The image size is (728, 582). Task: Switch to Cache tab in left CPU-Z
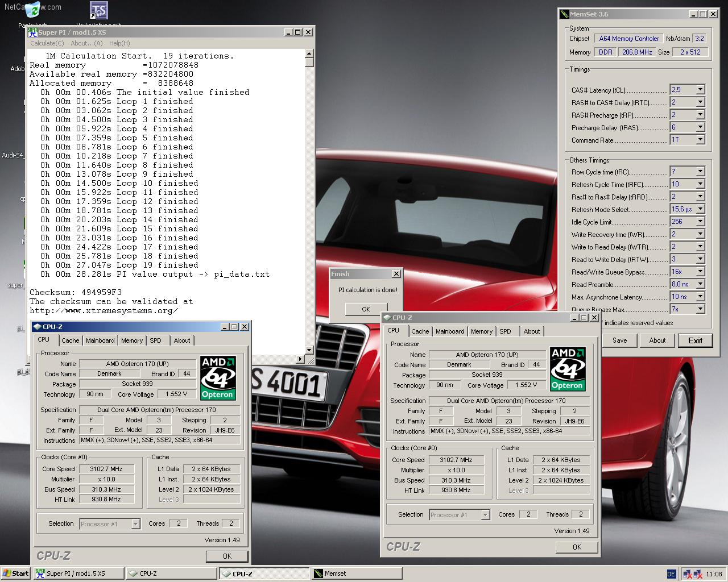(x=71, y=340)
